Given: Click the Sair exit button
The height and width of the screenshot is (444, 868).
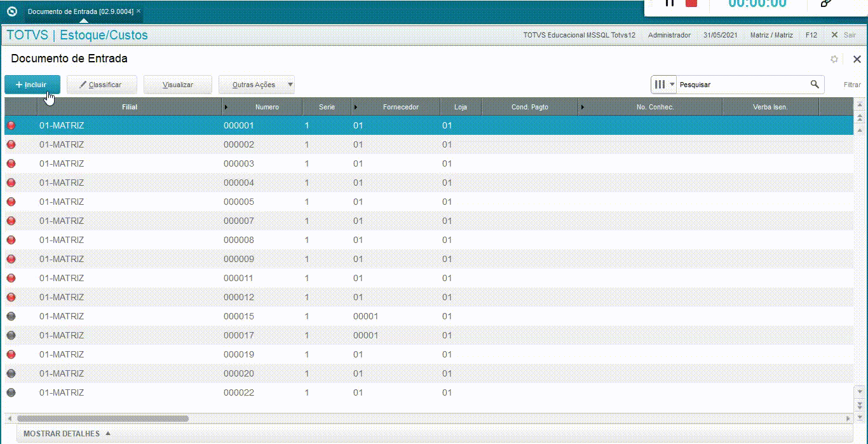Looking at the screenshot, I should (x=844, y=35).
